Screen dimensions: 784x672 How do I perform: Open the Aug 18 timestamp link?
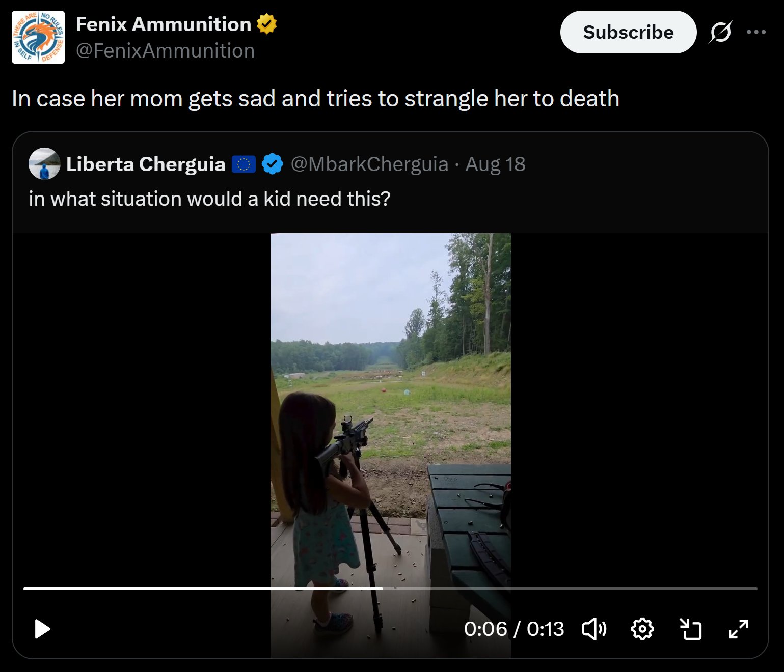pos(495,164)
